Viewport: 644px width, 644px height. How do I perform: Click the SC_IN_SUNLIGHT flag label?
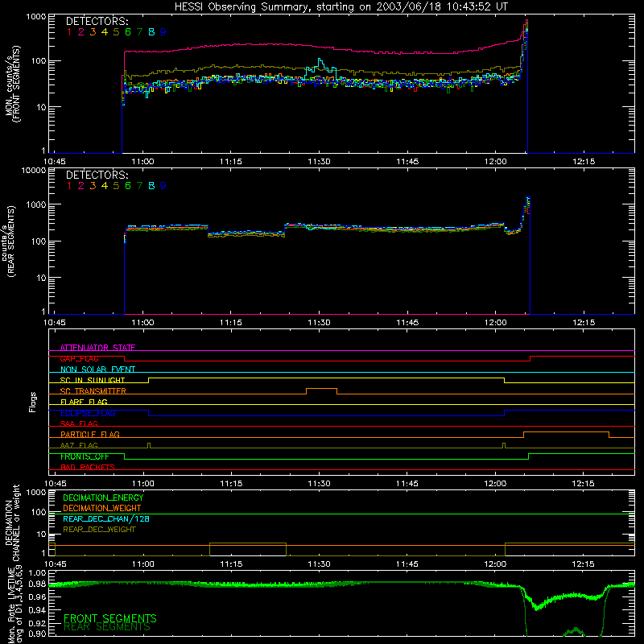93,380
